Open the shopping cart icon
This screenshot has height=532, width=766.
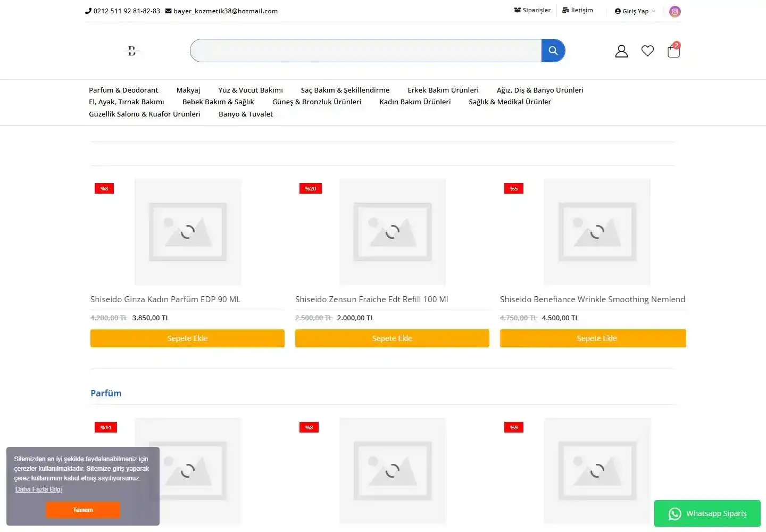[673, 50]
